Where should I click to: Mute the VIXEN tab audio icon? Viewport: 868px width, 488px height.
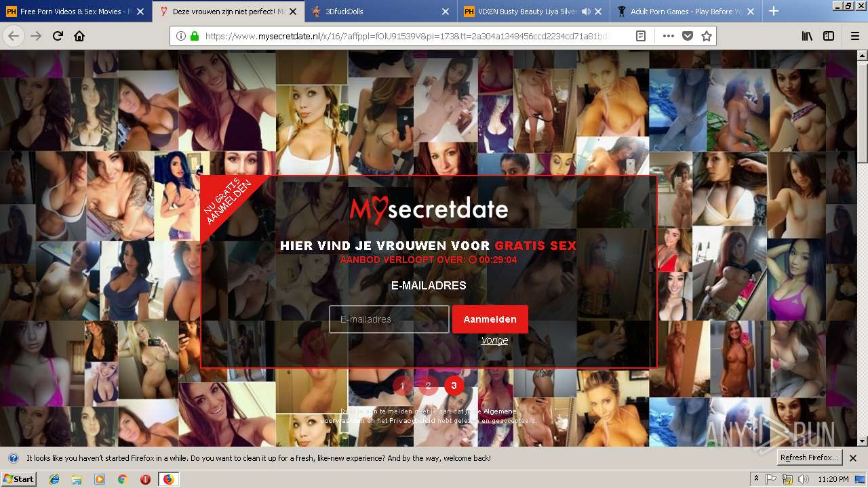pos(587,12)
